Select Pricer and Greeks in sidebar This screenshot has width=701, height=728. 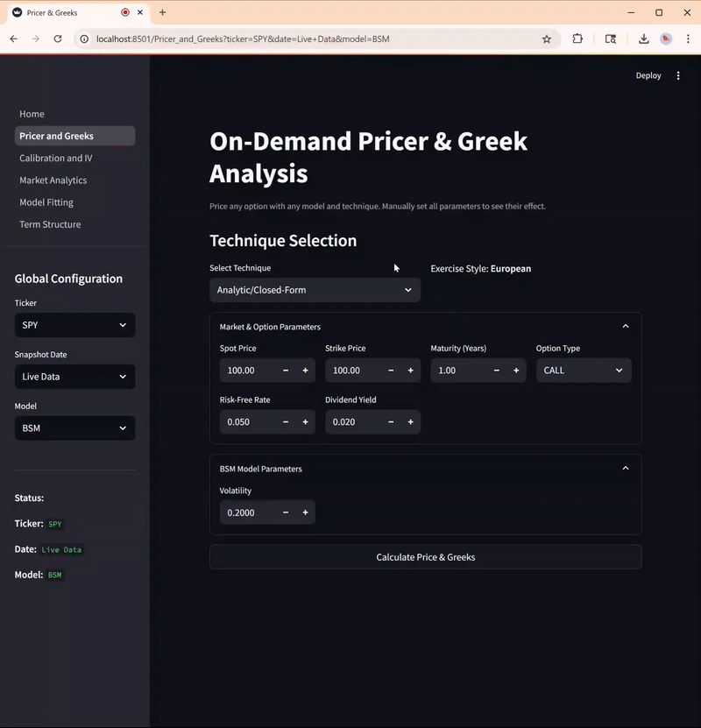click(74, 136)
